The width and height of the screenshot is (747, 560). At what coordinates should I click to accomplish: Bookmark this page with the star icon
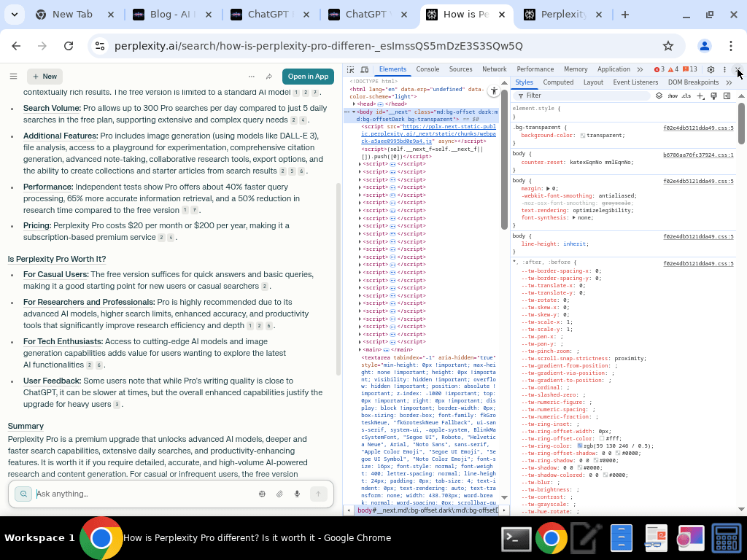tap(668, 46)
